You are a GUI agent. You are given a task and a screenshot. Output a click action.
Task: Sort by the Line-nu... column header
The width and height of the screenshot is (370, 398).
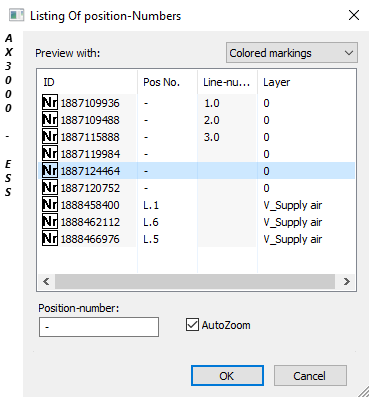point(227,82)
